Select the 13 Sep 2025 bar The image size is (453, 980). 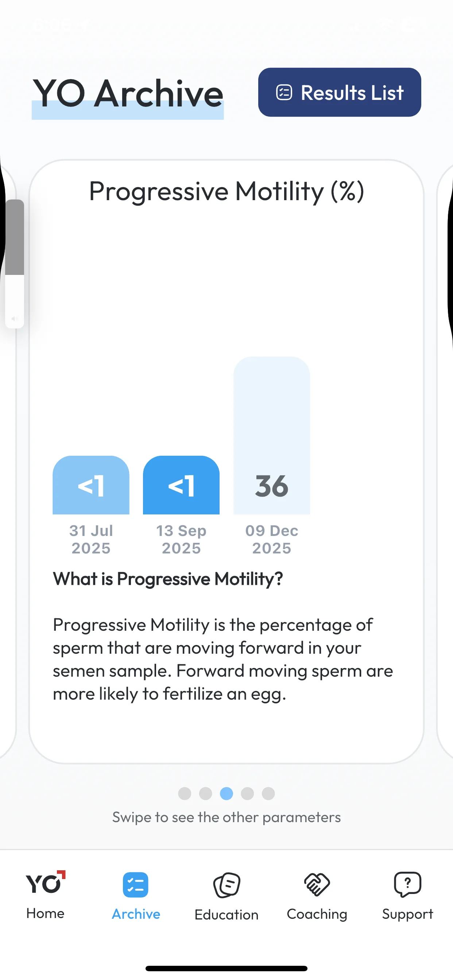[181, 485]
